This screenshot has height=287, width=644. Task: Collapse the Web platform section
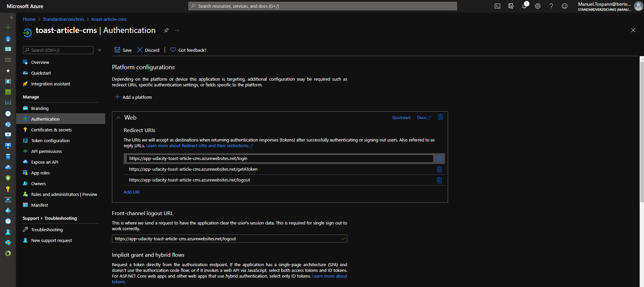[x=118, y=118]
